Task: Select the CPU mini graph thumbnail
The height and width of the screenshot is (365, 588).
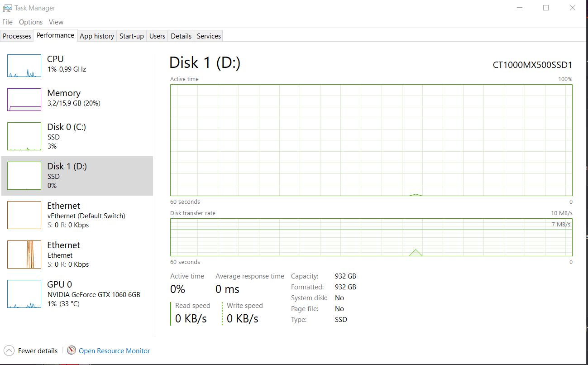Action: [x=24, y=66]
